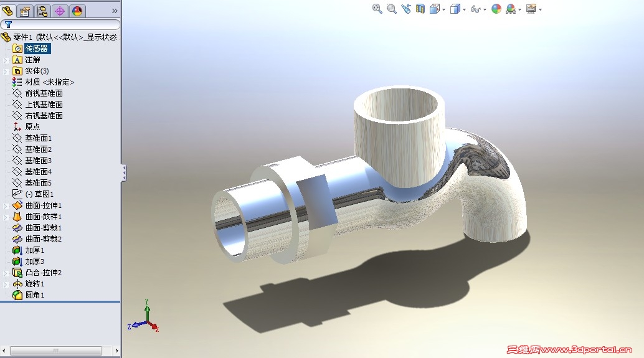This screenshot has width=644, height=358.
Task: Click the red X axis of view triad
Action: coord(154,326)
